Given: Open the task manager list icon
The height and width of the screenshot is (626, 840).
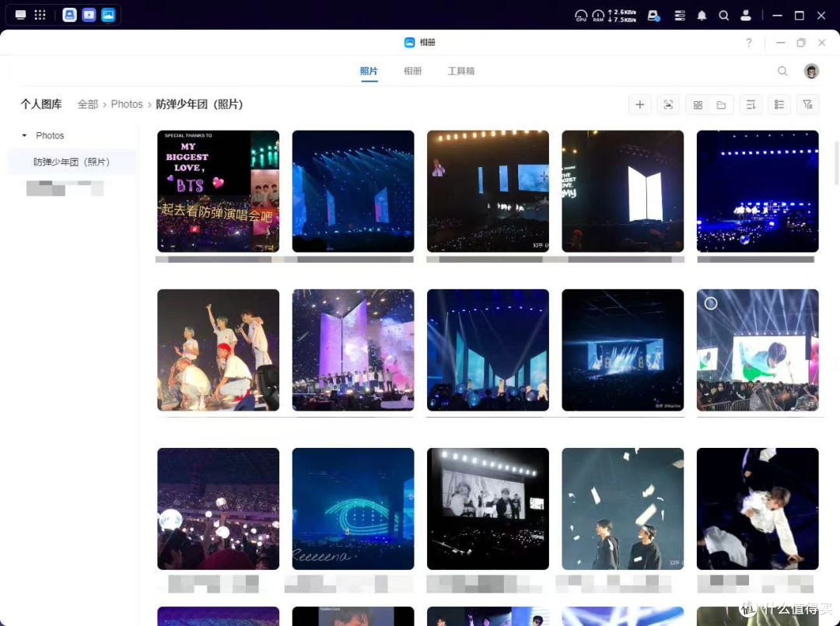Looking at the screenshot, I should tap(680, 16).
